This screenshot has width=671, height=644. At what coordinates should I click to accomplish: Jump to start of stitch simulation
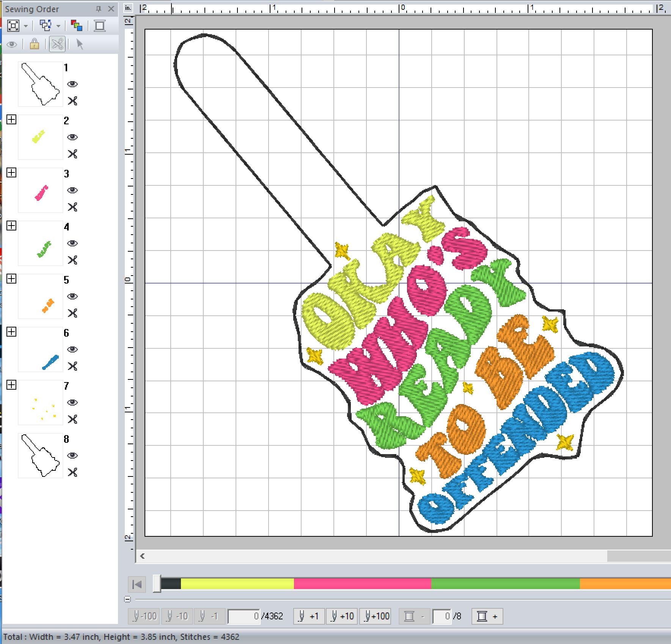click(137, 584)
